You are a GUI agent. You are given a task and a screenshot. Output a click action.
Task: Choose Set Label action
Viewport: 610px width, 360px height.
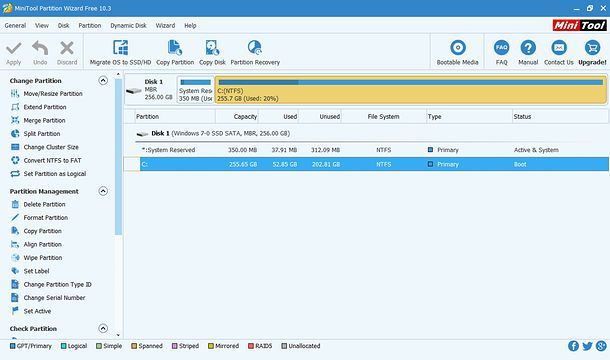tap(30, 271)
